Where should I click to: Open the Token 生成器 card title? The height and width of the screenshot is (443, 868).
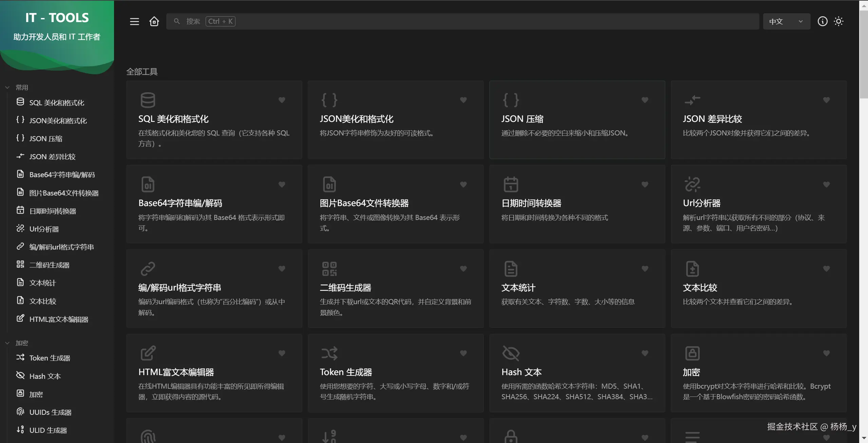pyautogui.click(x=346, y=372)
